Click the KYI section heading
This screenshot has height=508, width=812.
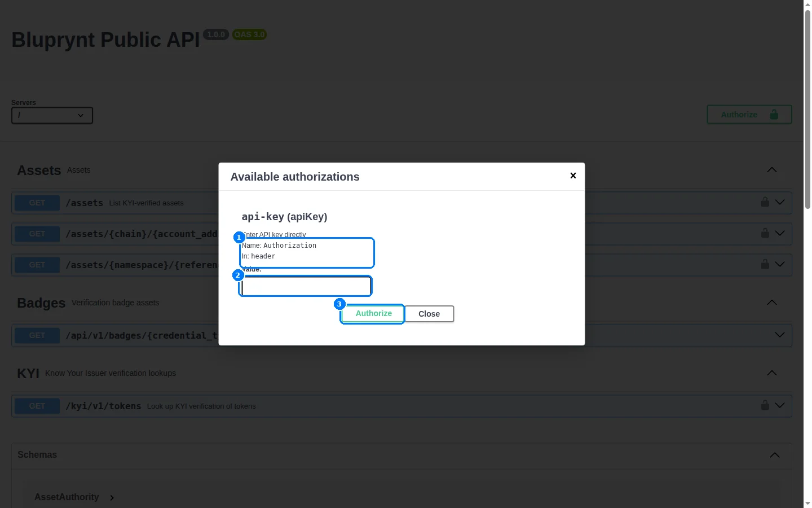pos(28,374)
